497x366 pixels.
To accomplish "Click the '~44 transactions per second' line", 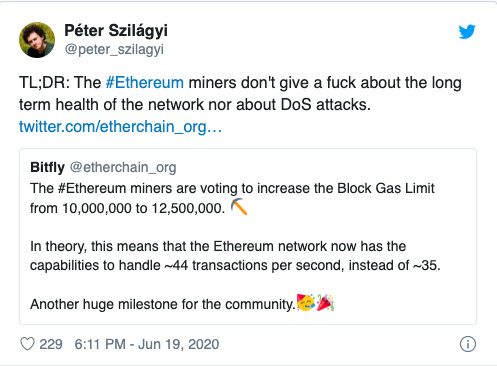I will tap(235, 265).
